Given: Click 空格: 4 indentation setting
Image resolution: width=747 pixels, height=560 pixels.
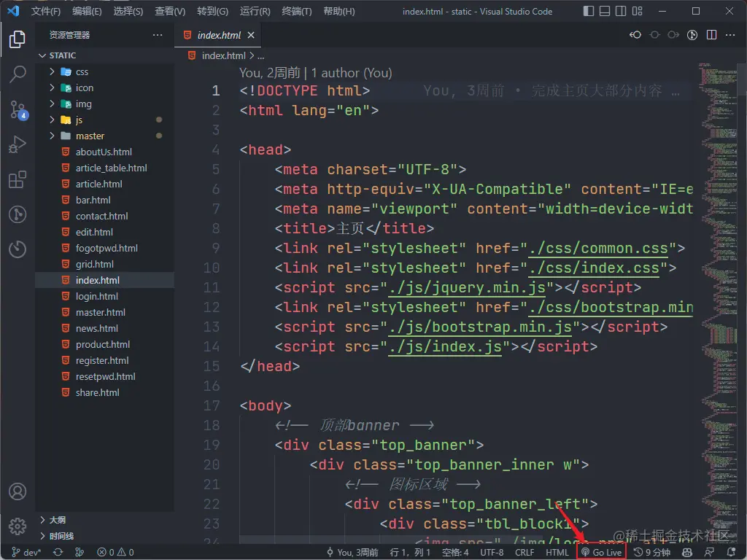Looking at the screenshot, I should pyautogui.click(x=455, y=553).
